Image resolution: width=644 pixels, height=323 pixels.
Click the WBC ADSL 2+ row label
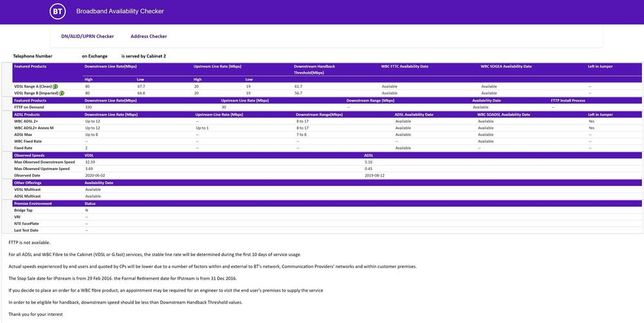(27, 121)
